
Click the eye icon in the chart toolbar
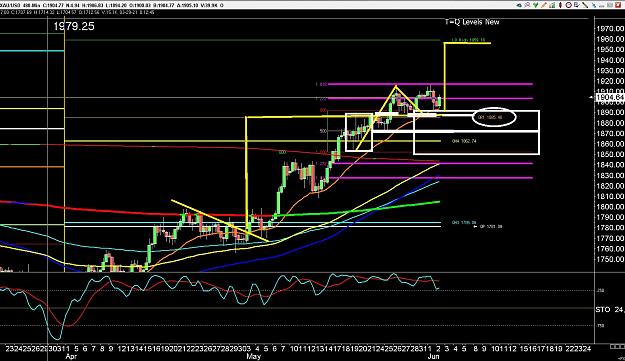[519, 5]
